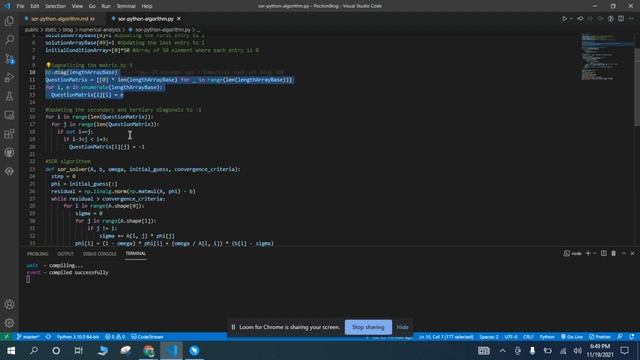Open the Edit menu
Screen dimensions: 640x360
pos(35,6)
